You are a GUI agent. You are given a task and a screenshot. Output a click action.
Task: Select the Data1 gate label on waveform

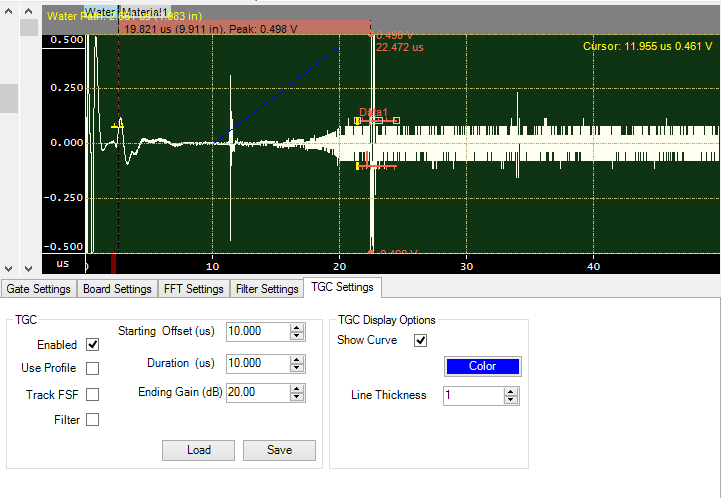pos(373,113)
